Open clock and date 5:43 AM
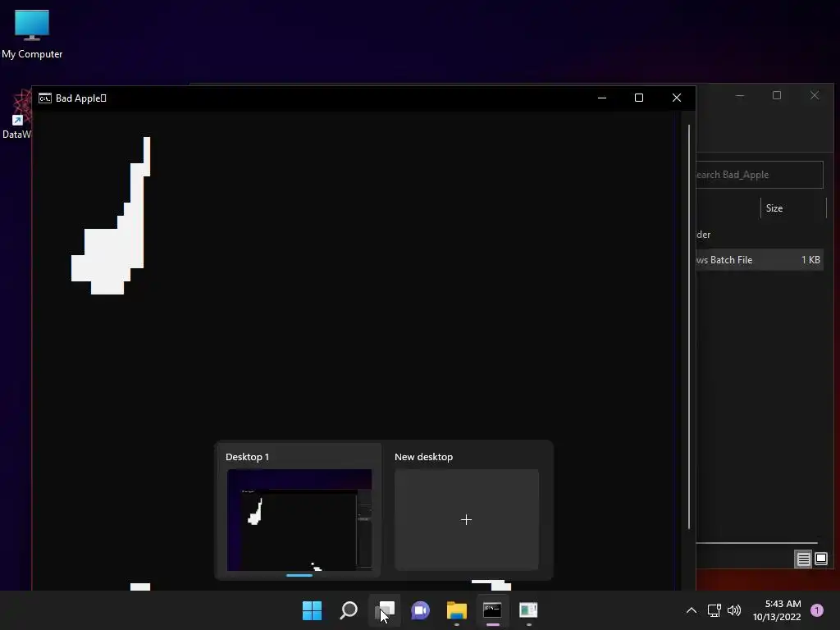 [778, 610]
